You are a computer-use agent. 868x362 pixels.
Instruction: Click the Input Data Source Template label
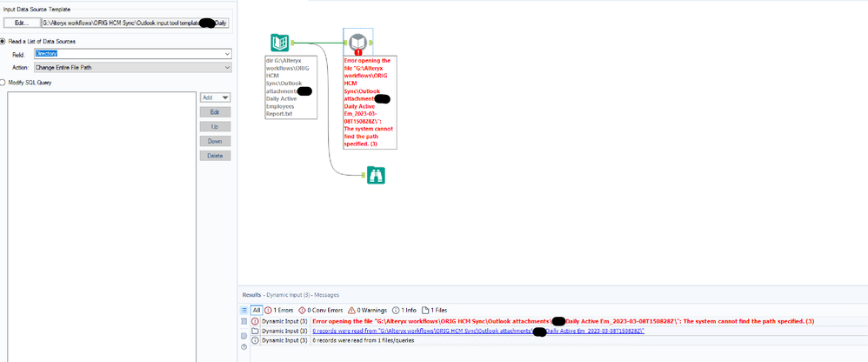(37, 10)
